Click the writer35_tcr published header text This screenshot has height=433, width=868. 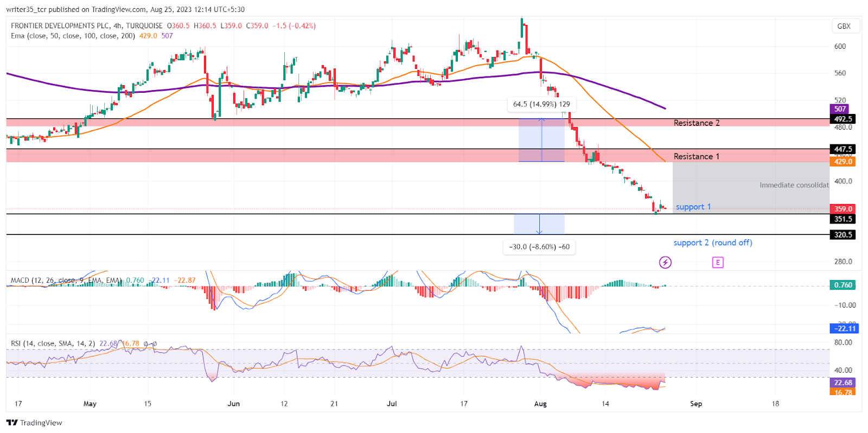click(125, 9)
